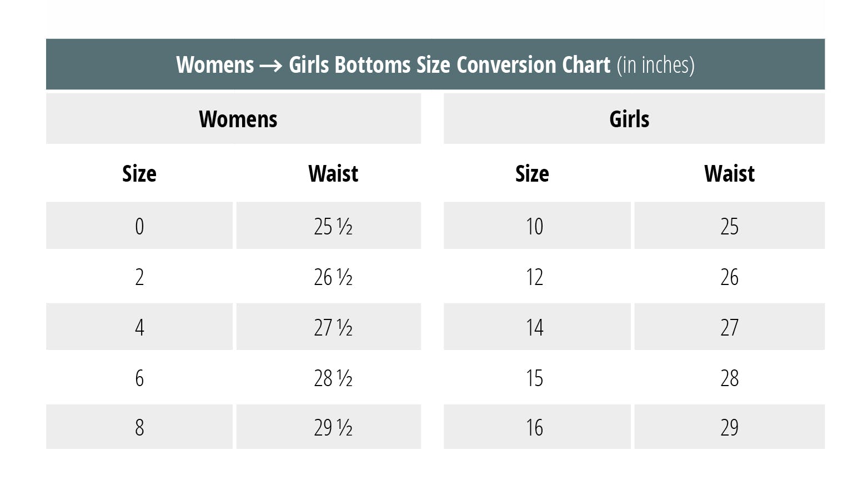Select Womens size 0 cell
The height and width of the screenshot is (485, 868).
click(x=139, y=226)
